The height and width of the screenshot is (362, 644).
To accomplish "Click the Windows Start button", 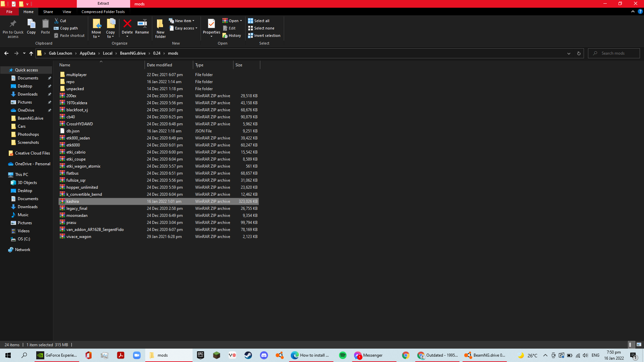I will pos(8,355).
